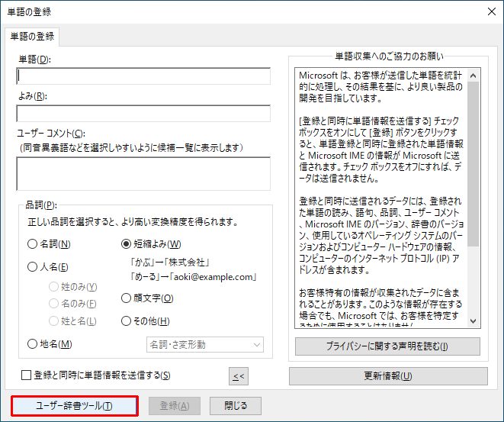Open the ユーザー辞書ツール button
The image size is (504, 422).
tap(75, 406)
